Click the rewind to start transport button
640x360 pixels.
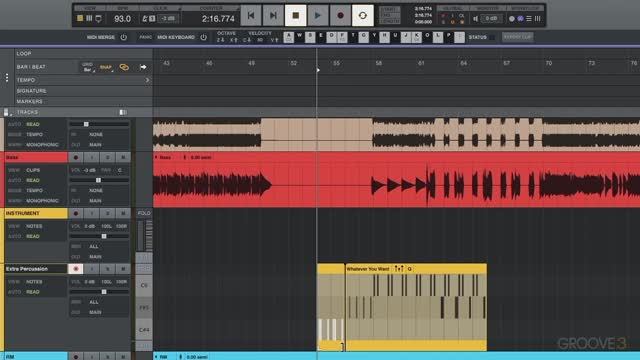(x=251, y=16)
